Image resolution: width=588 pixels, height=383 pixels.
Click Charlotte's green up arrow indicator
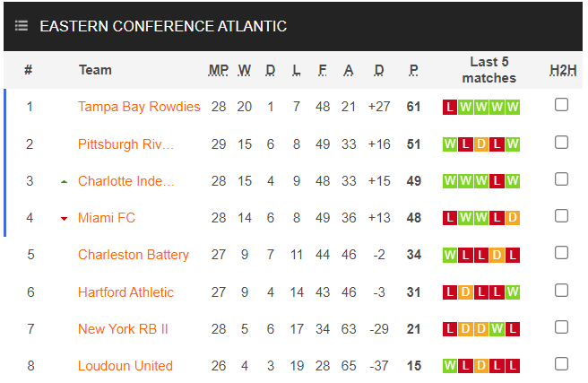pyautogui.click(x=64, y=181)
